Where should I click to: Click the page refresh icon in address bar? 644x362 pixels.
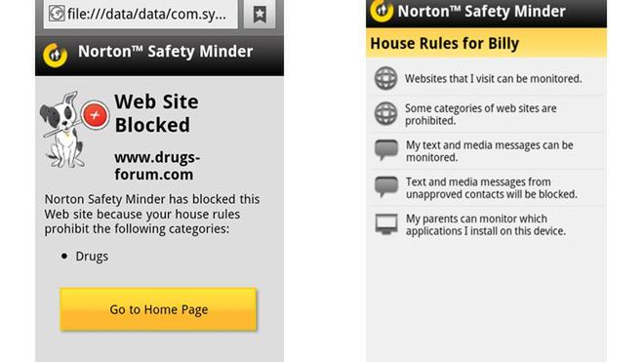click(x=57, y=14)
